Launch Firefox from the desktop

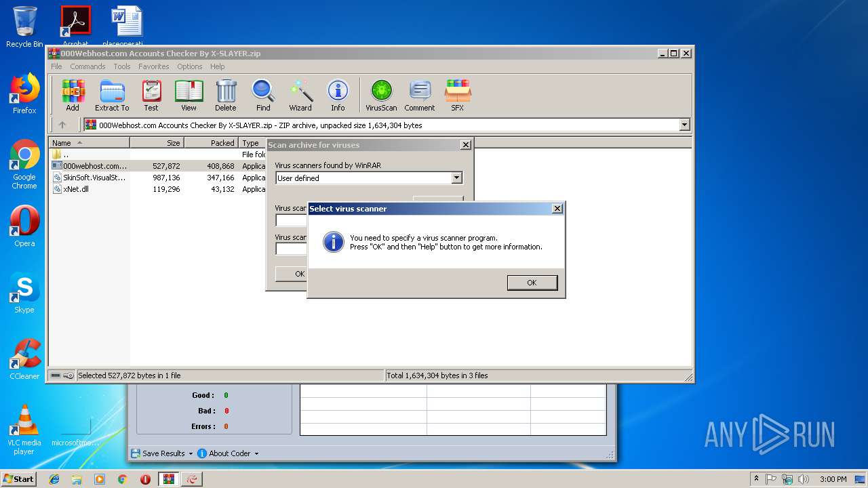coord(24,94)
